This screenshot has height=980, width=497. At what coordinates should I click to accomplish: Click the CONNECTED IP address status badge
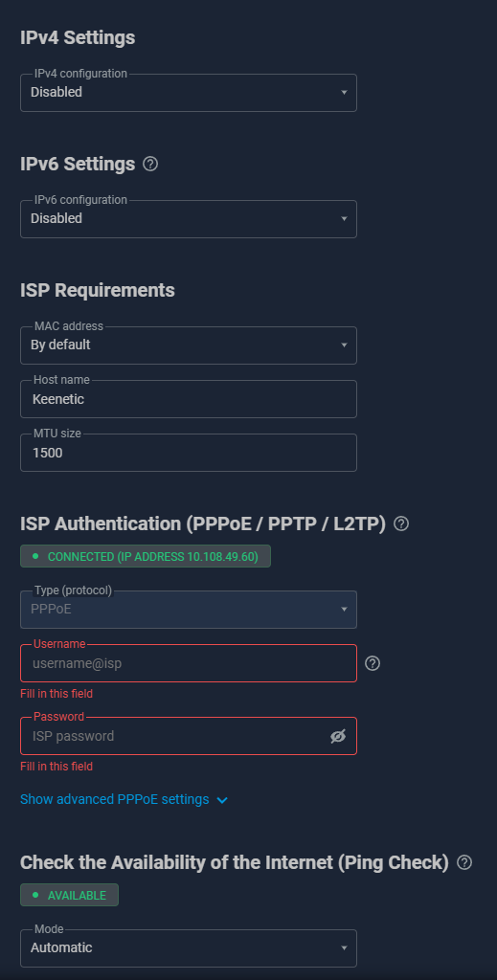click(x=145, y=556)
